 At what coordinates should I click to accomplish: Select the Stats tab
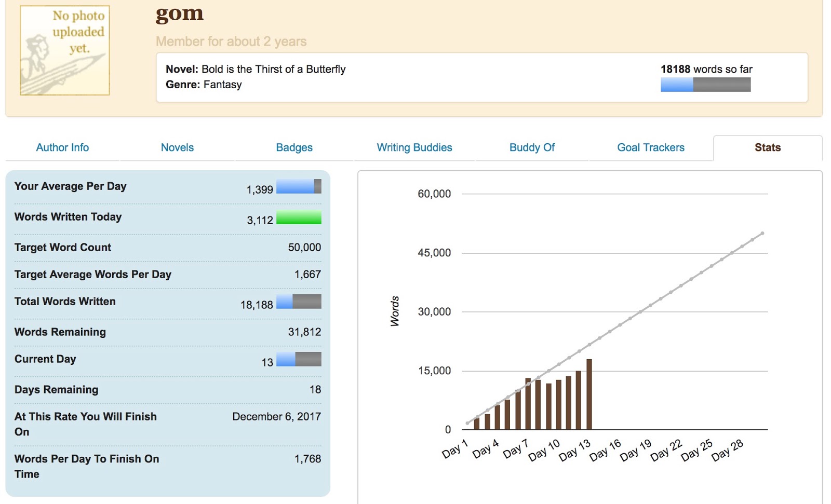coord(767,147)
